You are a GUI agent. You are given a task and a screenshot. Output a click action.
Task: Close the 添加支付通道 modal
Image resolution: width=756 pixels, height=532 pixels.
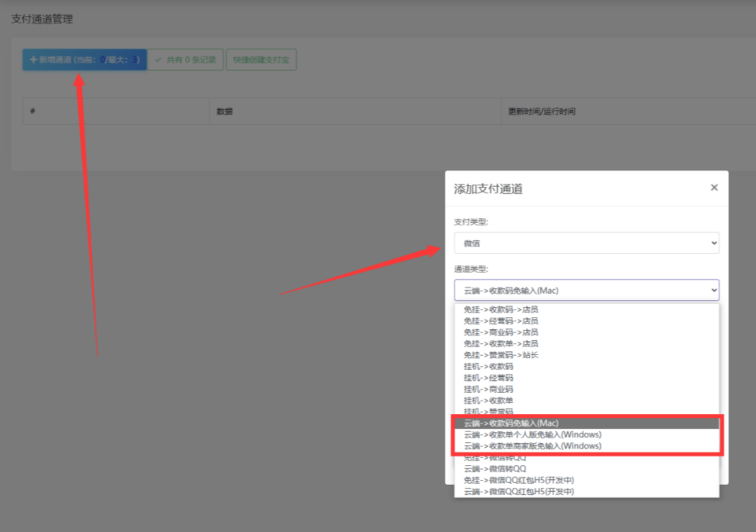(714, 187)
